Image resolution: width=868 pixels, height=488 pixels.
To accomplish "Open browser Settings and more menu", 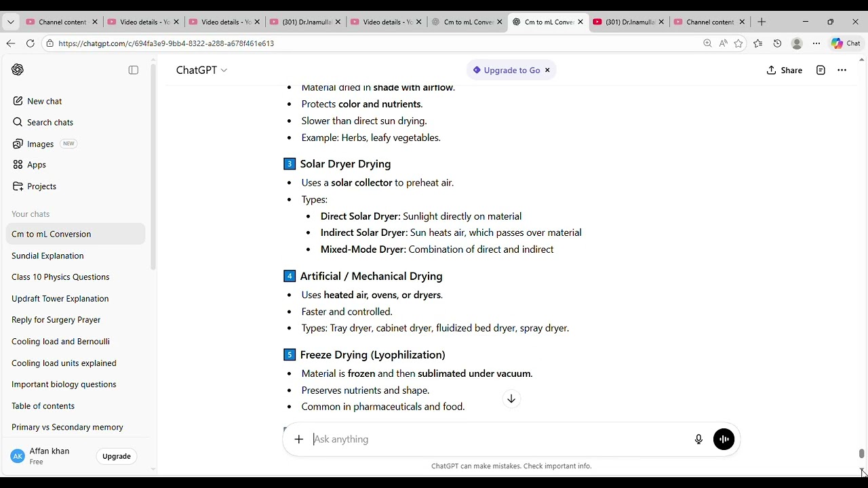I will (816, 43).
